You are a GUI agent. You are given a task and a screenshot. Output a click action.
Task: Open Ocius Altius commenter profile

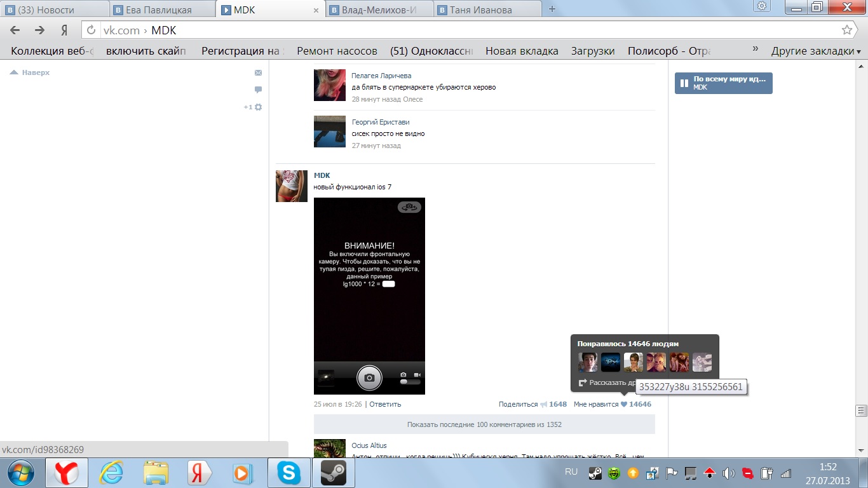tap(369, 445)
